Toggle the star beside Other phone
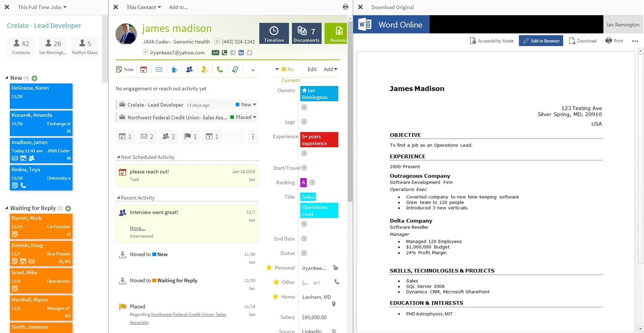 [x=276, y=282]
